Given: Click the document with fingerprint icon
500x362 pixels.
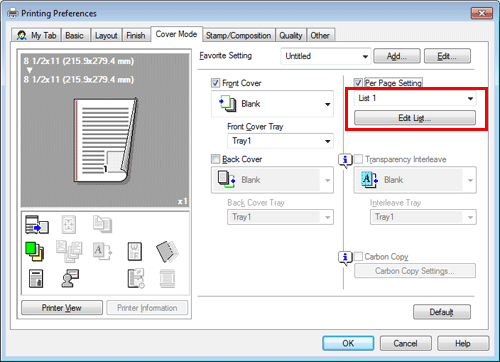Looking at the screenshot, I should point(36,278).
